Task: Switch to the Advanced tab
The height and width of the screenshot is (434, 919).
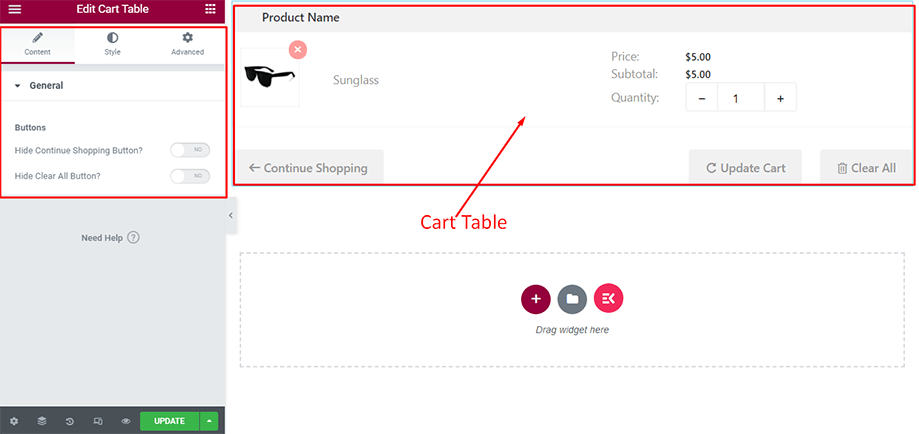Action: point(187,44)
